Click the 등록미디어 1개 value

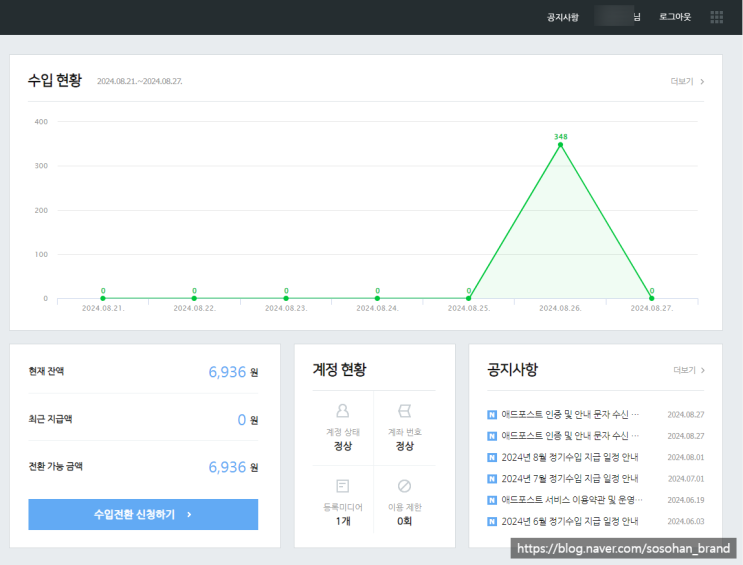(x=343, y=521)
